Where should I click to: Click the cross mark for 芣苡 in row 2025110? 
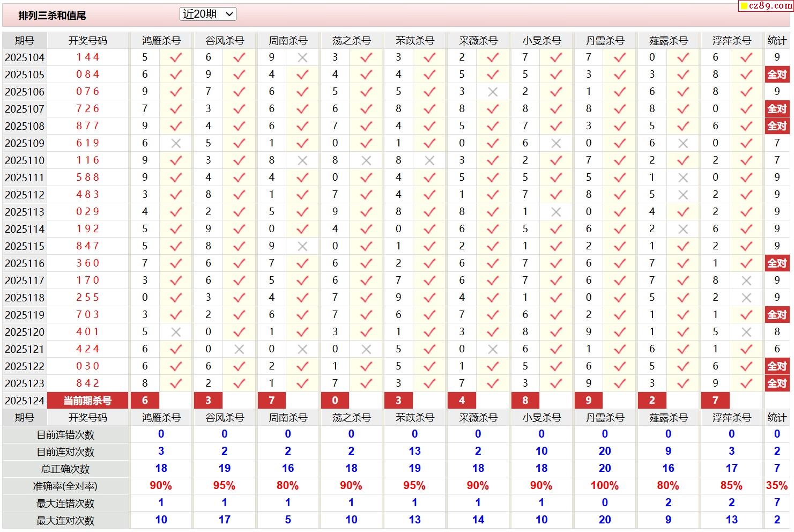[x=429, y=160]
